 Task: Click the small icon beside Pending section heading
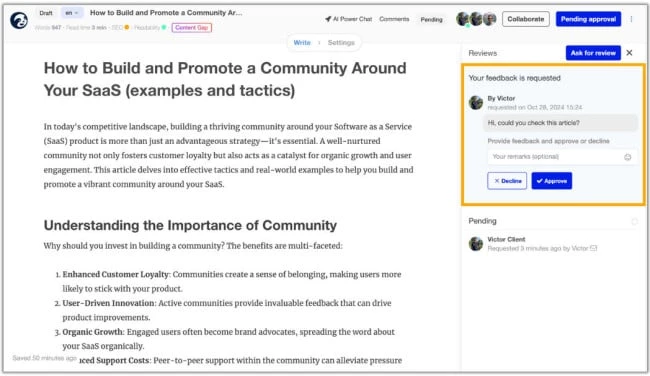pos(634,221)
